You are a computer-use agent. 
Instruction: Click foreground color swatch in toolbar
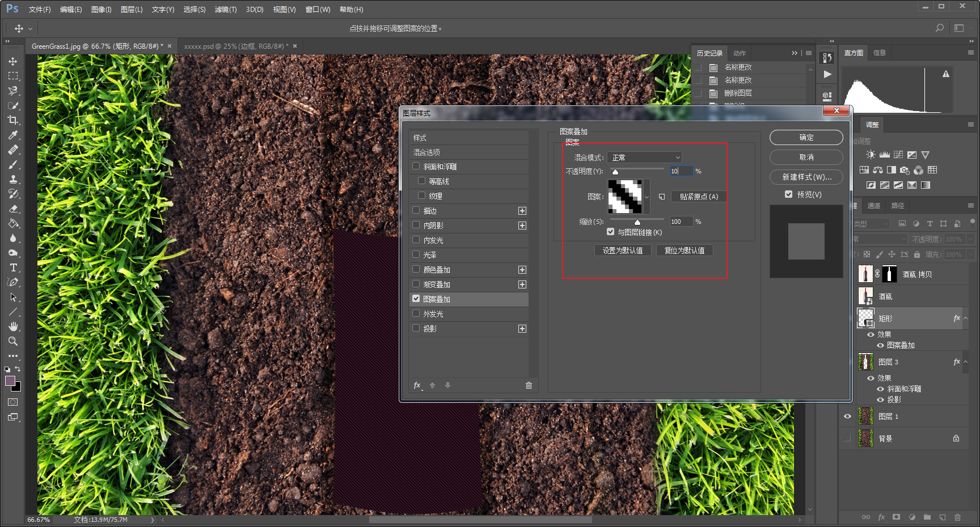click(10, 381)
